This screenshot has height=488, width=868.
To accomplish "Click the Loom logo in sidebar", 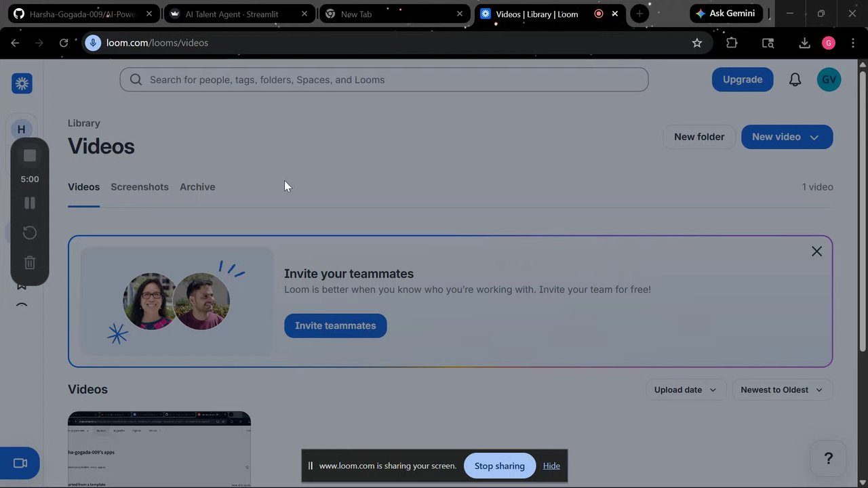I will (x=22, y=83).
